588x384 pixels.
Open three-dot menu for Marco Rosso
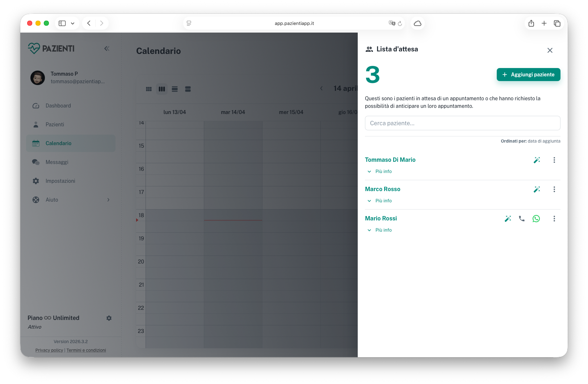pyautogui.click(x=554, y=189)
